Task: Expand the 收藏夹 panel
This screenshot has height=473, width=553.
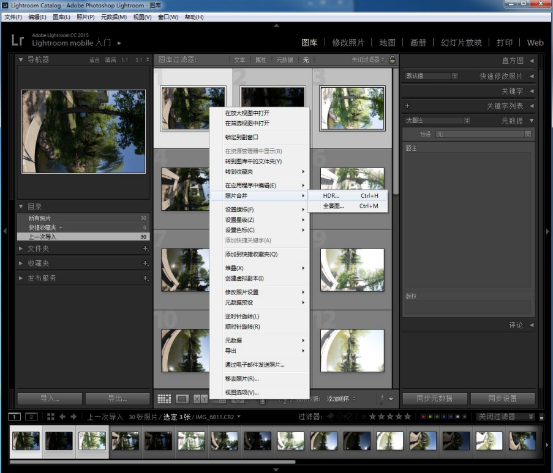Action: (21, 263)
